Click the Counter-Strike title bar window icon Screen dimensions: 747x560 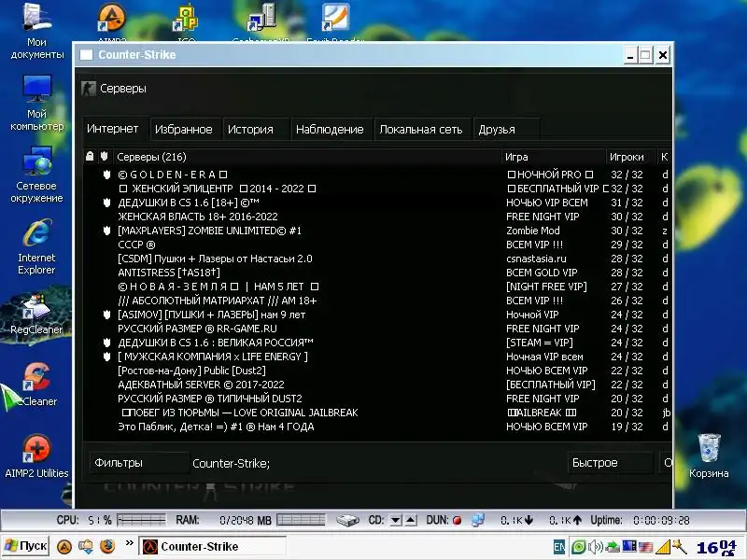(86, 55)
